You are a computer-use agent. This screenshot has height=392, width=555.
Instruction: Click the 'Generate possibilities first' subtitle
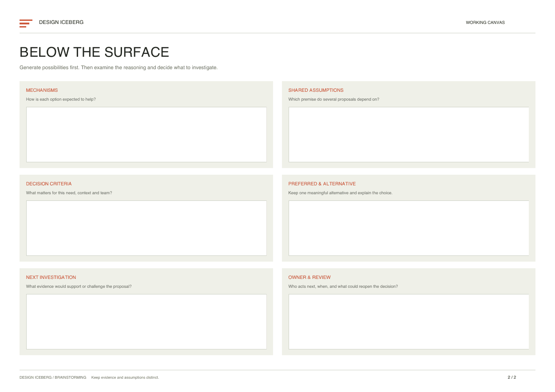tap(119, 67)
